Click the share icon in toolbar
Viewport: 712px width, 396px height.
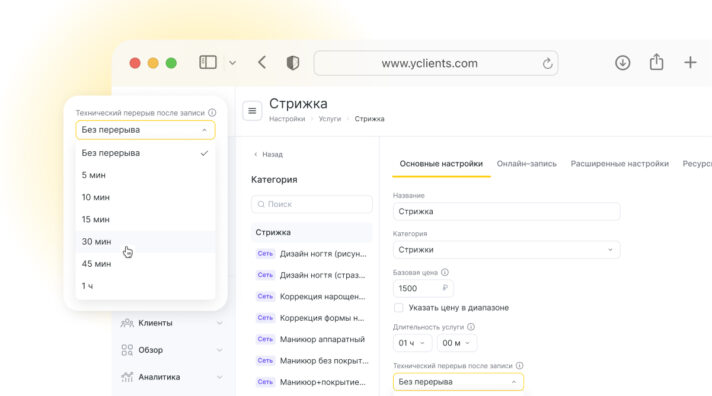point(656,62)
